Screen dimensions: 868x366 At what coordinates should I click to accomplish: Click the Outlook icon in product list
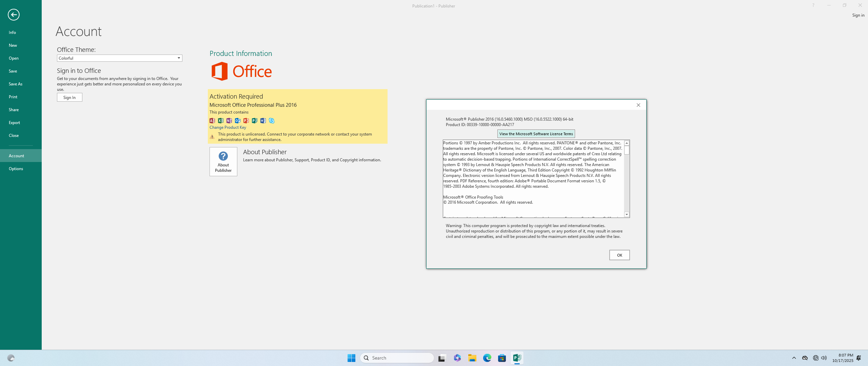tap(238, 121)
